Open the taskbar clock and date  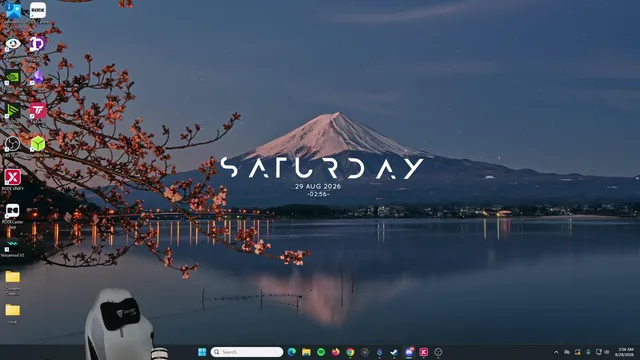624,352
